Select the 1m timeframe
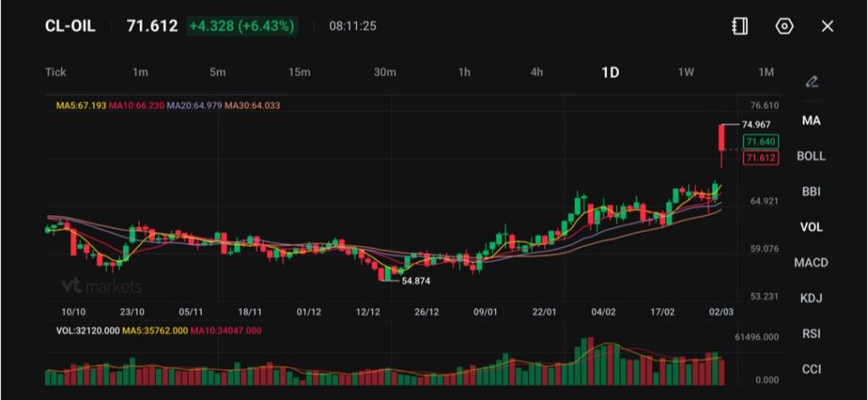The image size is (868, 400). (141, 72)
